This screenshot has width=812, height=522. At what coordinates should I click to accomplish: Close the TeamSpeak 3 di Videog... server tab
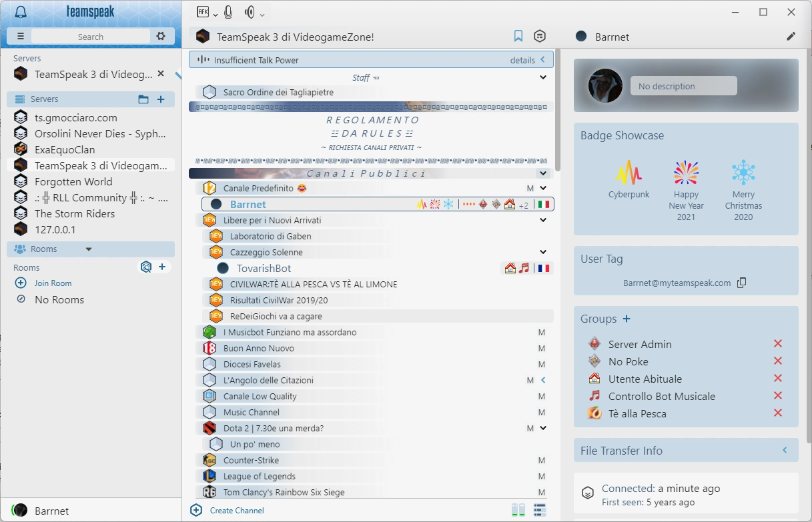coord(160,74)
